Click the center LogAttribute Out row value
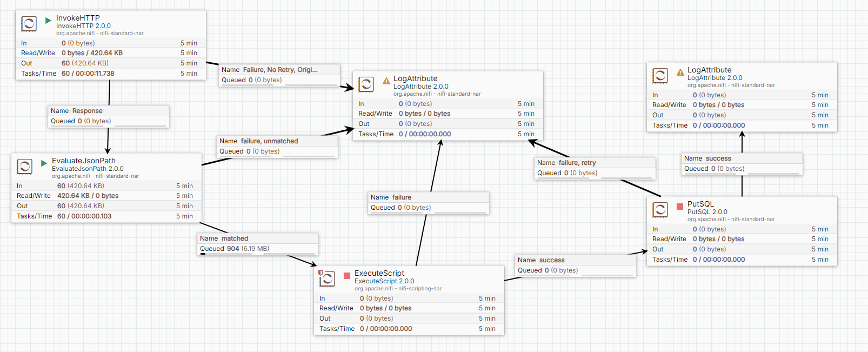 click(x=415, y=124)
